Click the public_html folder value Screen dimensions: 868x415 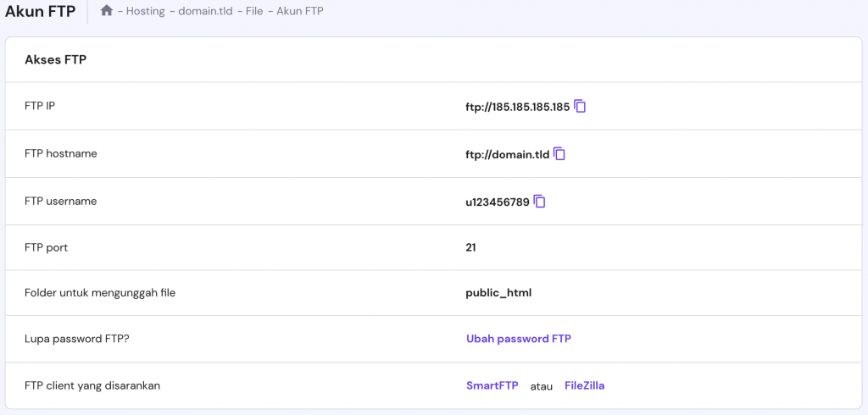[x=498, y=293]
